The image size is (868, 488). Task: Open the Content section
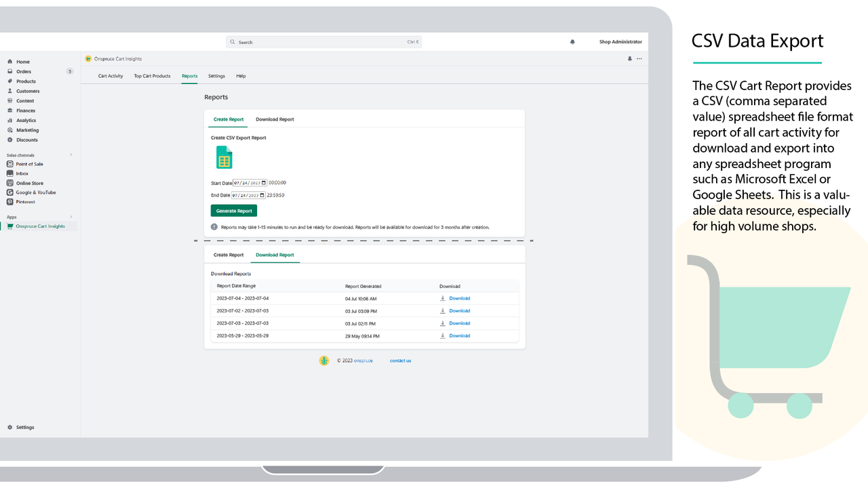click(x=25, y=101)
